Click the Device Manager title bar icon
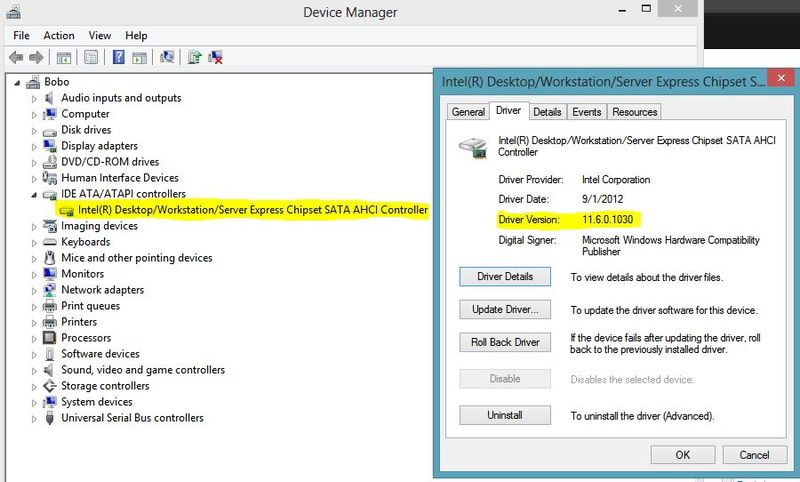Image resolution: width=800 pixels, height=482 pixels. coord(13,11)
